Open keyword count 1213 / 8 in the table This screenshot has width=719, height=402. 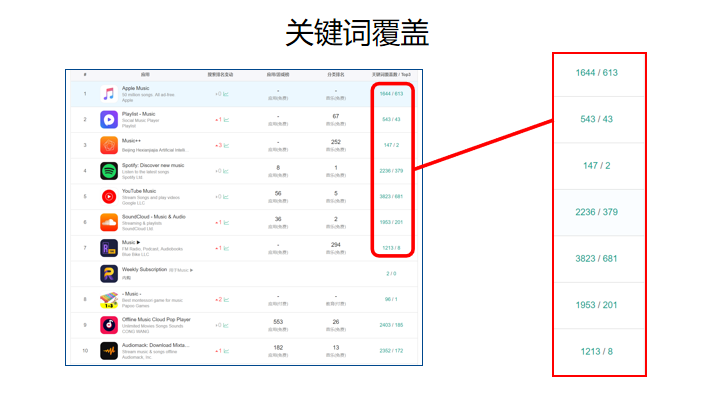(x=391, y=248)
